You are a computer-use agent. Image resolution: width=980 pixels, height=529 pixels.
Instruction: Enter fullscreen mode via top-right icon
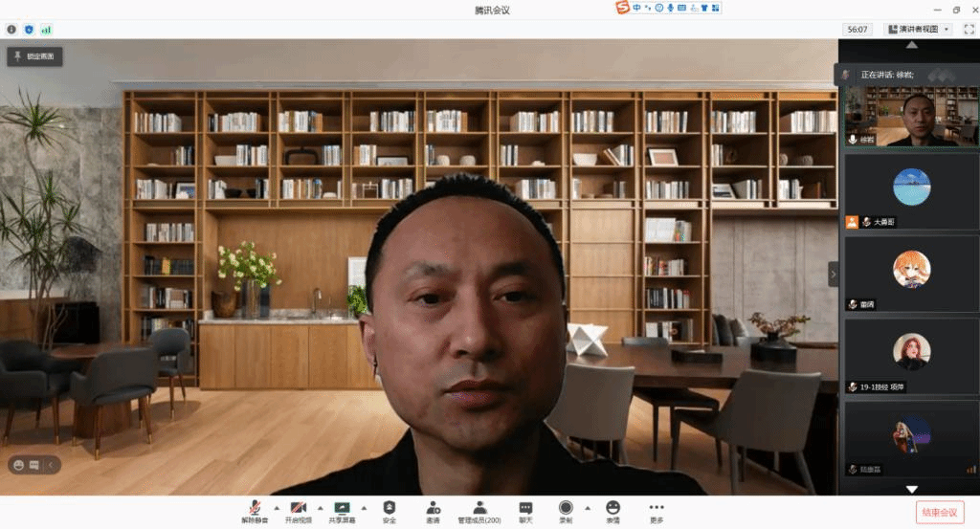click(969, 30)
